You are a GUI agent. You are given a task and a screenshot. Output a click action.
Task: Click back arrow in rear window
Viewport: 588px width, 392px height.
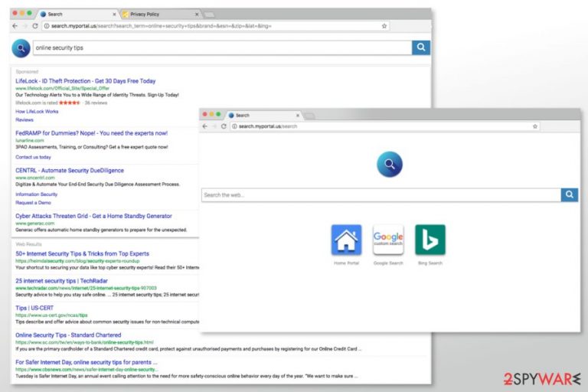[15, 26]
